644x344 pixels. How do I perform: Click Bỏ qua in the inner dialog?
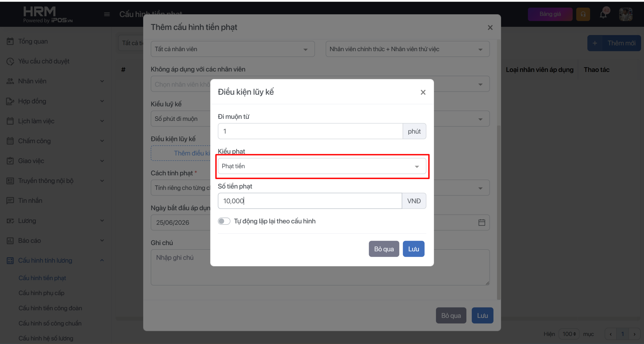[384, 249]
